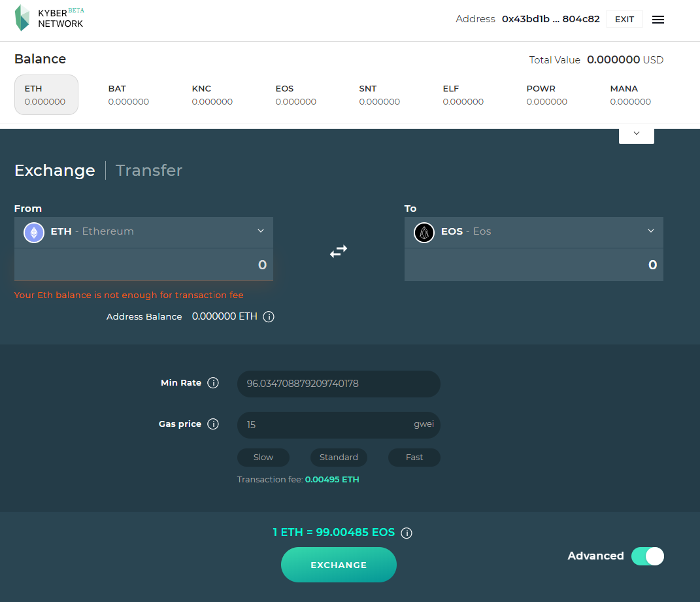Screen dimensions: 700x602
Task: Click the Total Value 0.000000 USD text
Action: pyautogui.click(x=597, y=60)
